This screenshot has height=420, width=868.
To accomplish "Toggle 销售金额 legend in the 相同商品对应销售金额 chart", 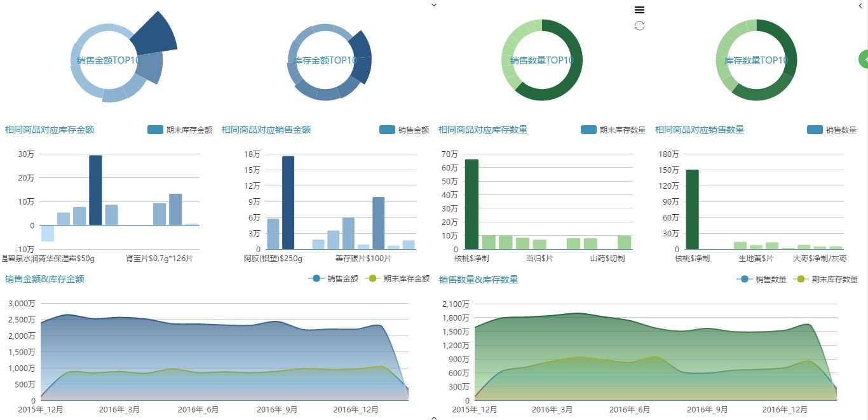I will (404, 130).
